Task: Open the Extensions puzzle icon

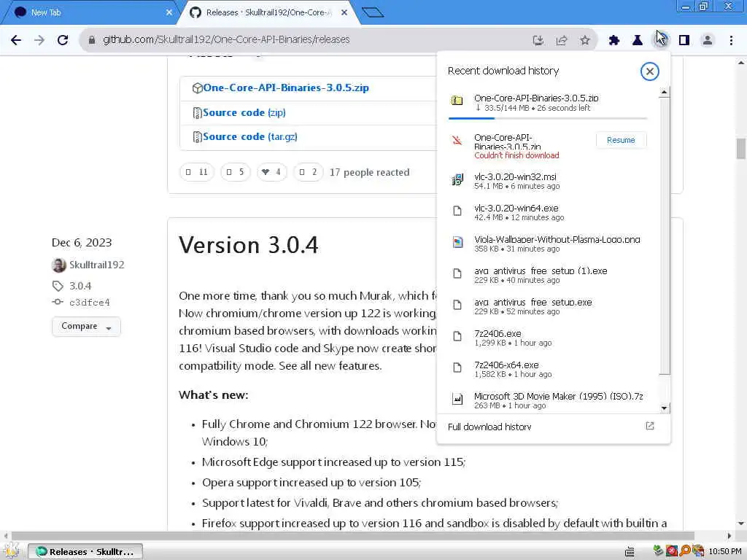Action: click(614, 41)
